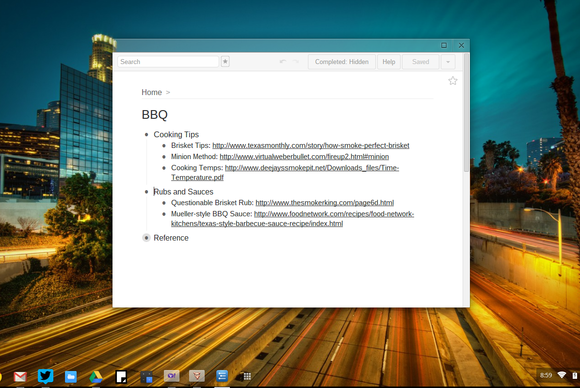Open the apps grid launcher in shelf
The width and height of the screenshot is (580, 388).
click(x=247, y=377)
